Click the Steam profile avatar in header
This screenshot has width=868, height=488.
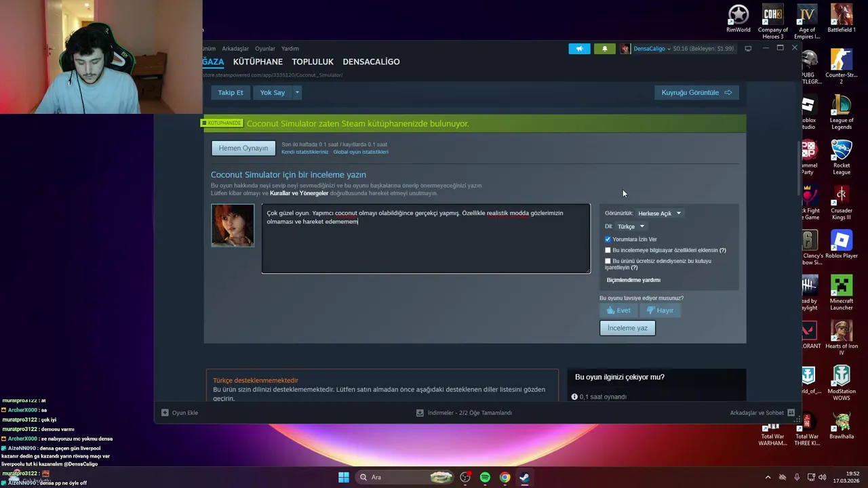click(625, 49)
